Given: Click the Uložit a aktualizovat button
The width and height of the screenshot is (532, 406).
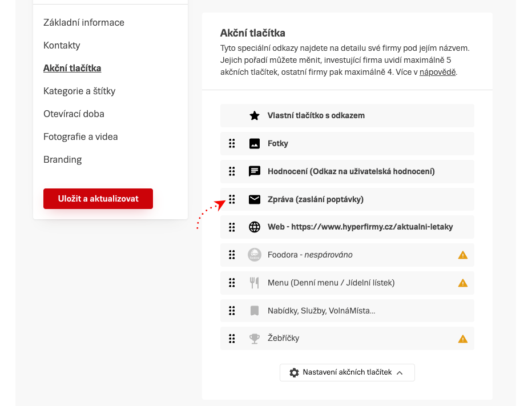Looking at the screenshot, I should (98, 199).
